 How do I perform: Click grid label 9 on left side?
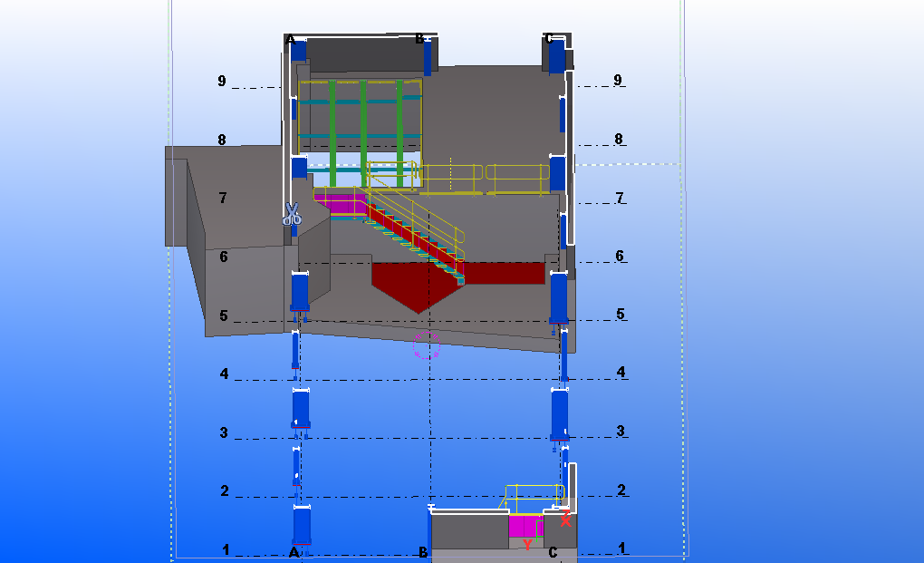pos(222,82)
